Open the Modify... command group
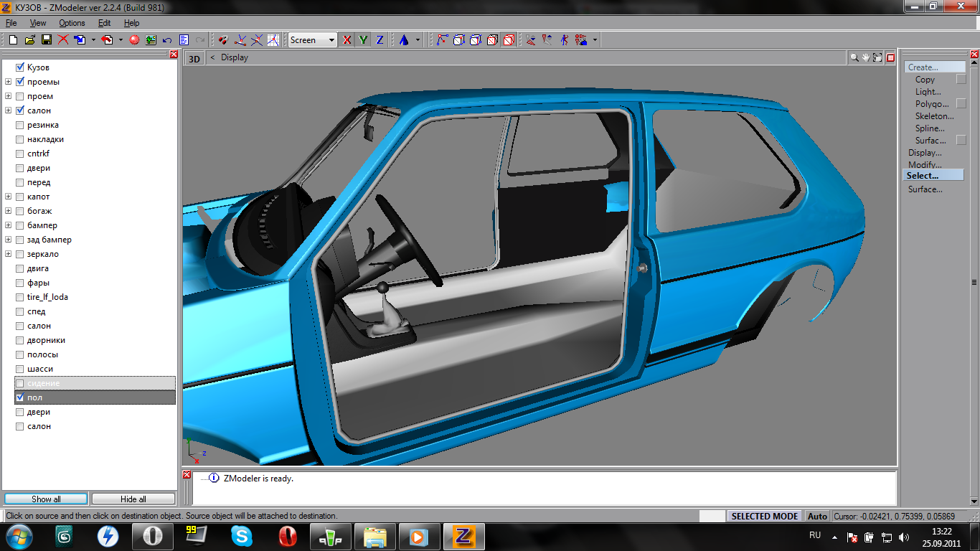Viewport: 980px width, 551px height. tap(925, 165)
